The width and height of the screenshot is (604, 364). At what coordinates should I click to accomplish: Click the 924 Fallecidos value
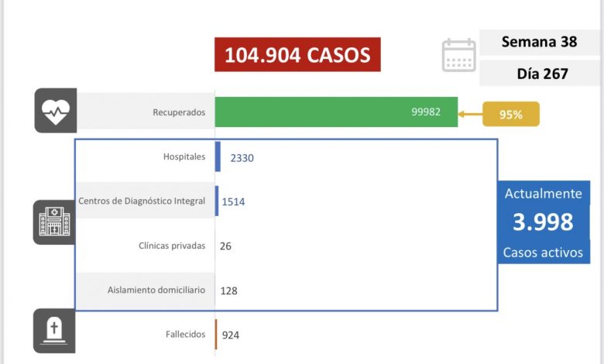[x=230, y=335]
